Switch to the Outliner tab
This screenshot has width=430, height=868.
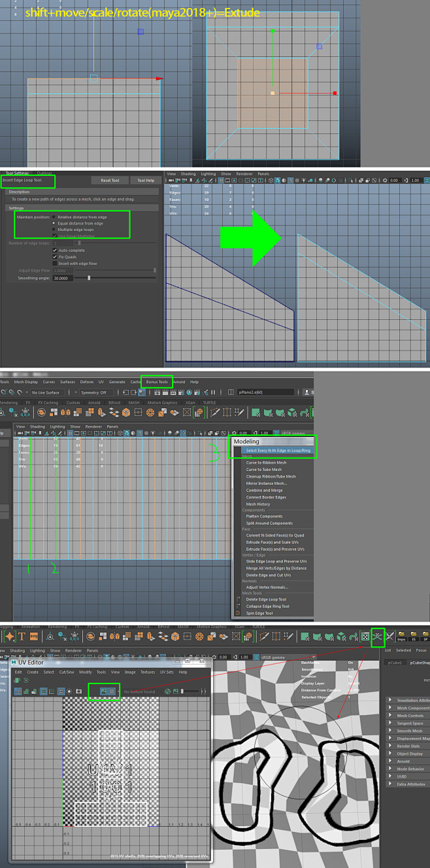point(44,173)
